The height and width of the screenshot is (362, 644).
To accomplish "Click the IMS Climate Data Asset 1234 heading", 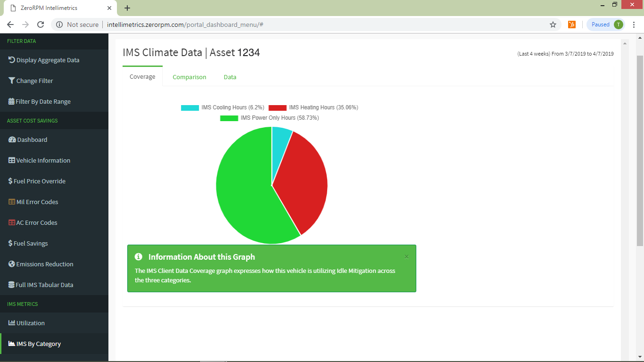I will [x=191, y=52].
